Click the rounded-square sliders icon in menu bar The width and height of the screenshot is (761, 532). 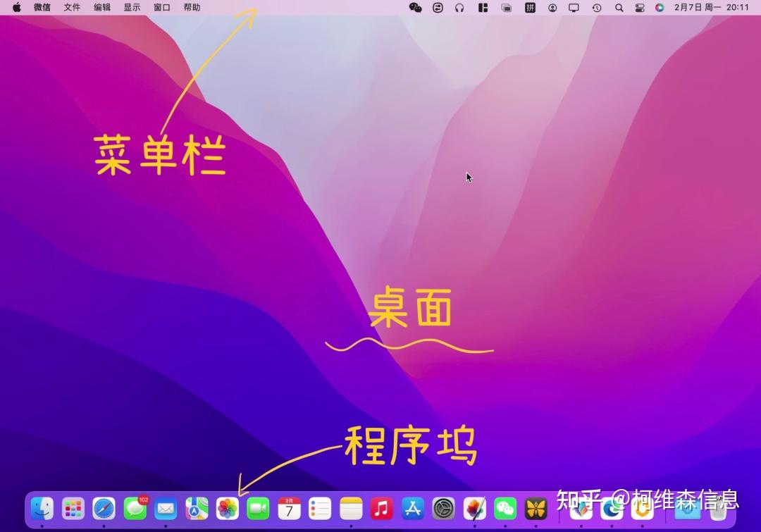pos(438,8)
